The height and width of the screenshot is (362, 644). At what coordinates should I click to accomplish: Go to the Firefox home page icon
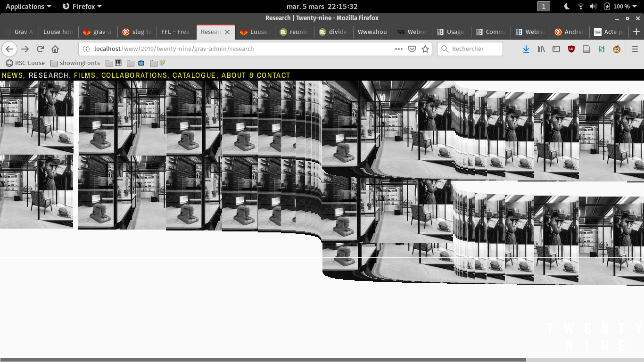pyautogui.click(x=55, y=49)
